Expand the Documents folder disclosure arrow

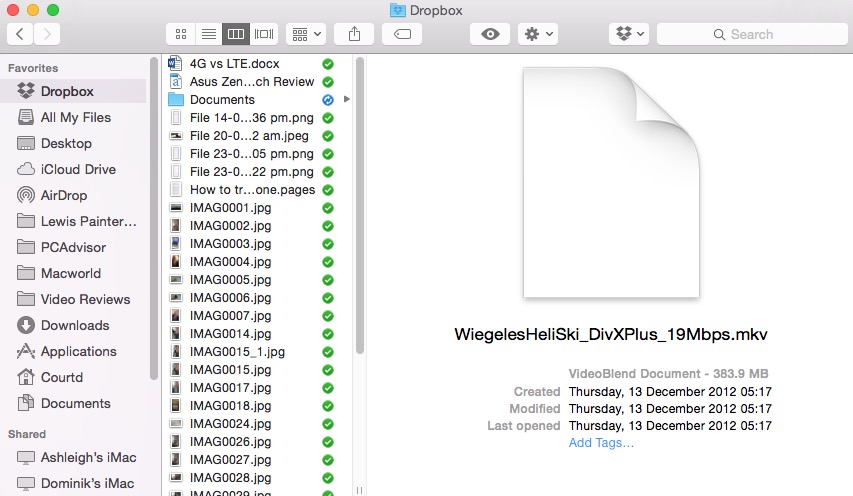pos(347,100)
